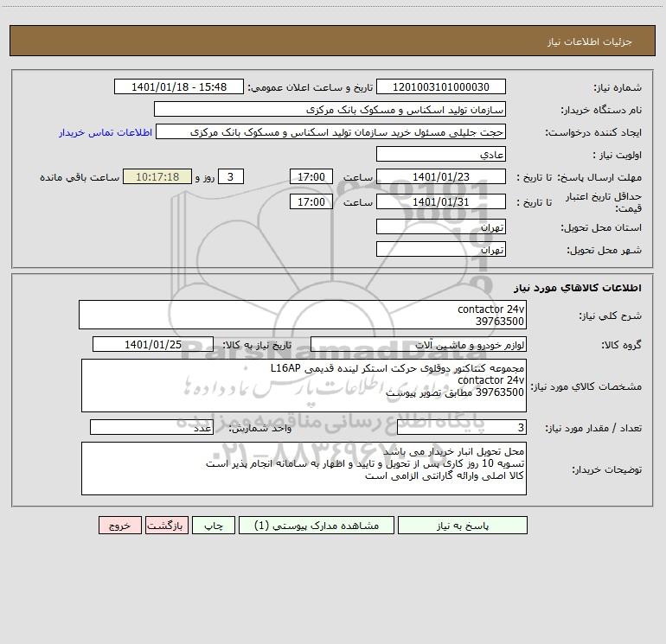Click the delivery province field 'تهران'

point(441,226)
